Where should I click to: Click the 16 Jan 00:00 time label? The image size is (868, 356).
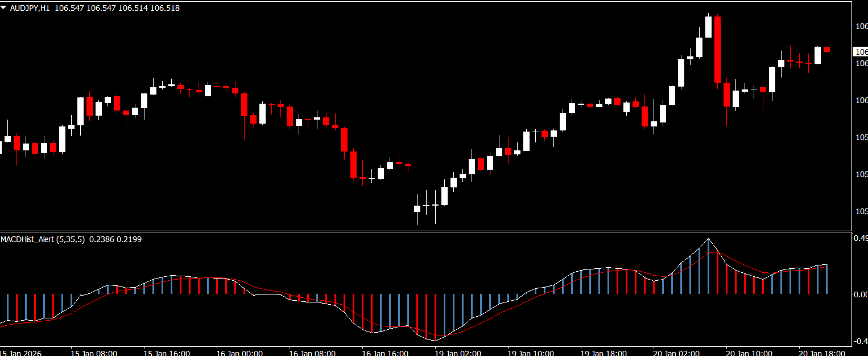[239, 353]
